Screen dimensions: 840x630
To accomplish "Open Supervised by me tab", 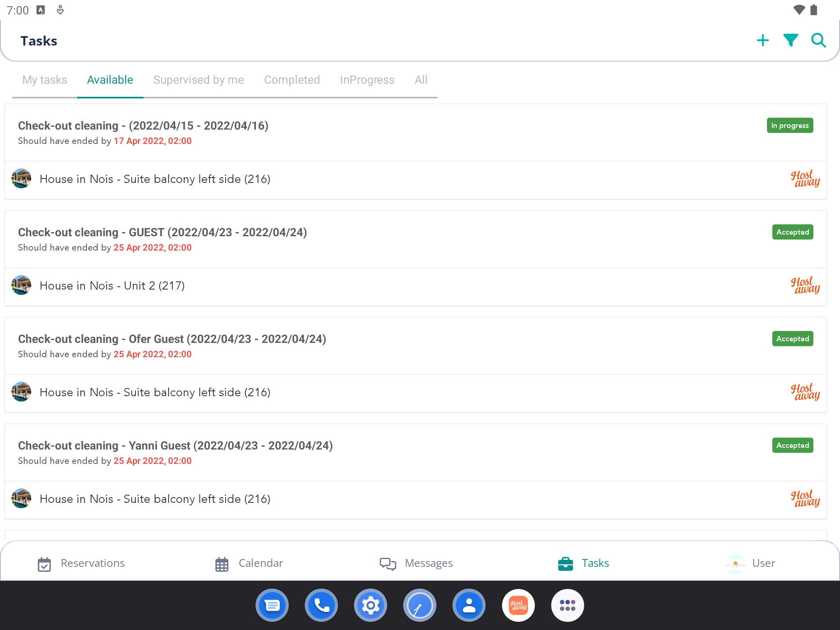I will [199, 80].
